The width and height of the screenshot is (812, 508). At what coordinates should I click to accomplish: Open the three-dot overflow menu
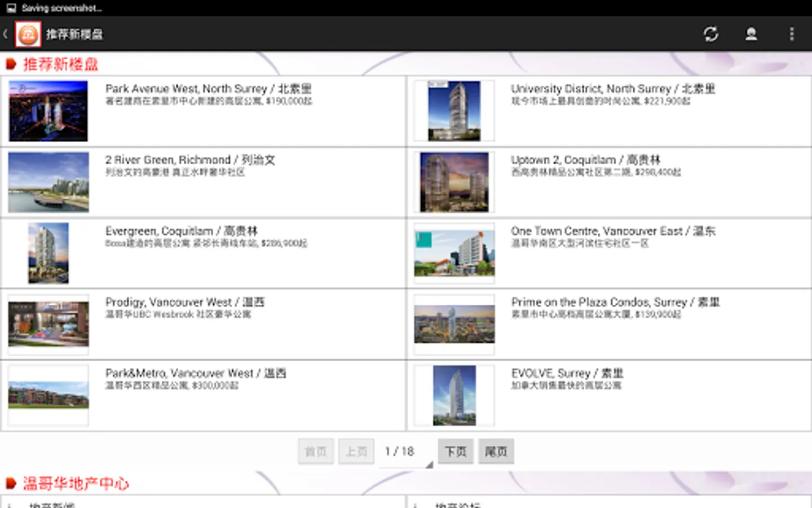tap(792, 34)
